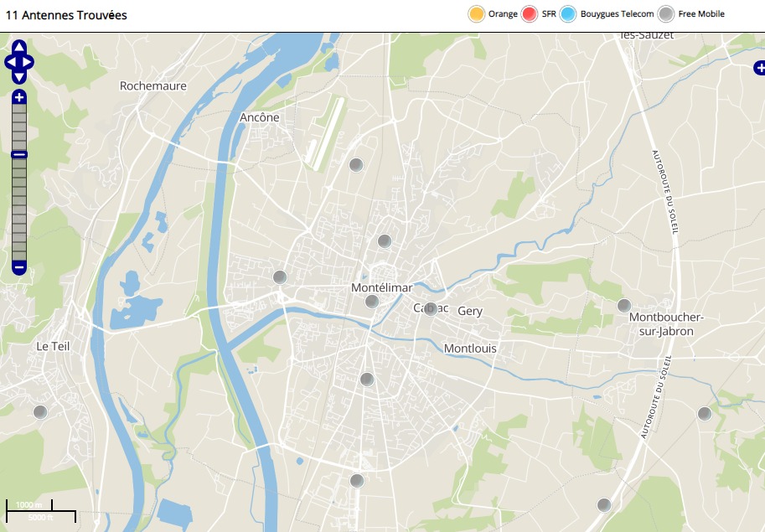
Task: Expand the layer switcher plus on the map's right edge
Action: tap(759, 68)
